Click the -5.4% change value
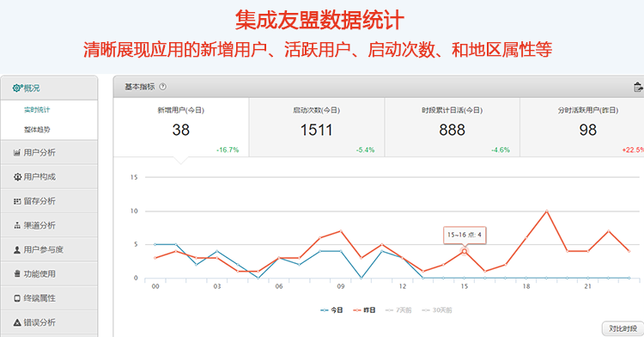The image size is (644, 337). coord(365,150)
